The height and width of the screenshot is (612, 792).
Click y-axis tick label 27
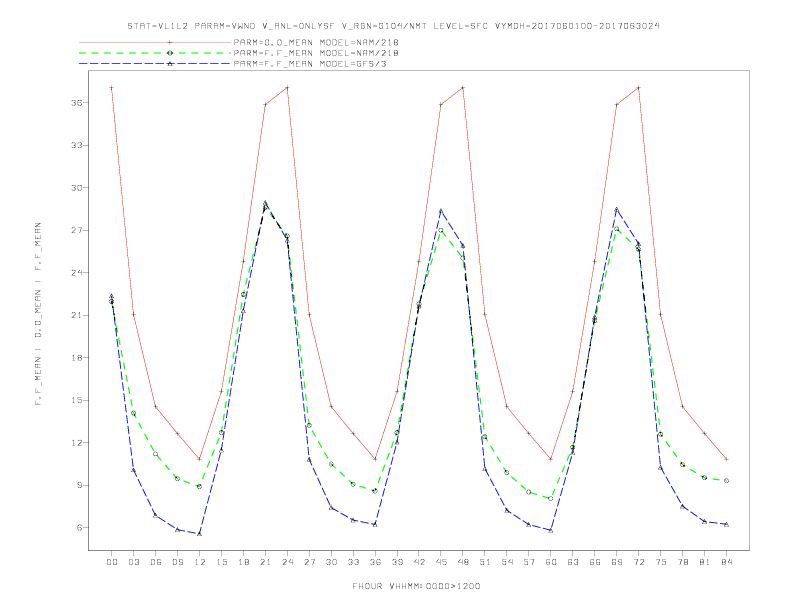[77, 230]
